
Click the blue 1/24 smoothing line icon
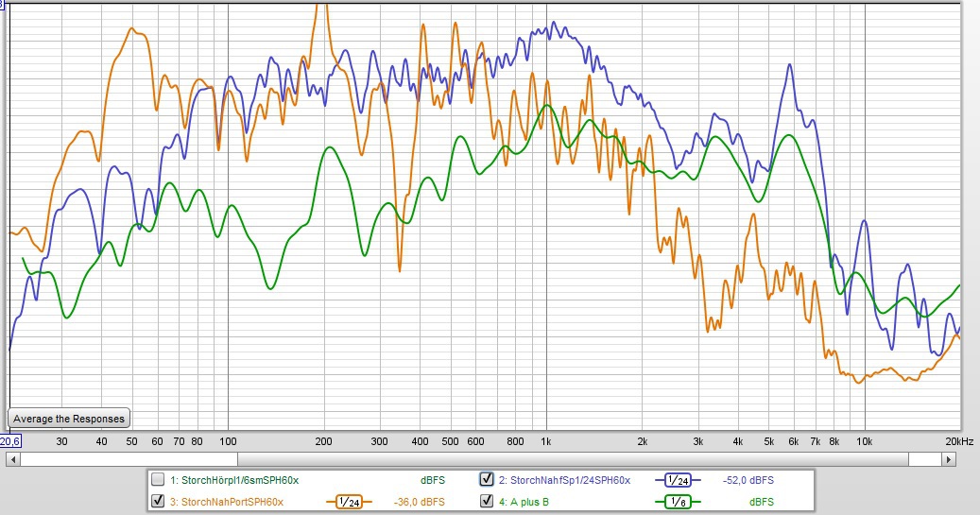pos(679,479)
